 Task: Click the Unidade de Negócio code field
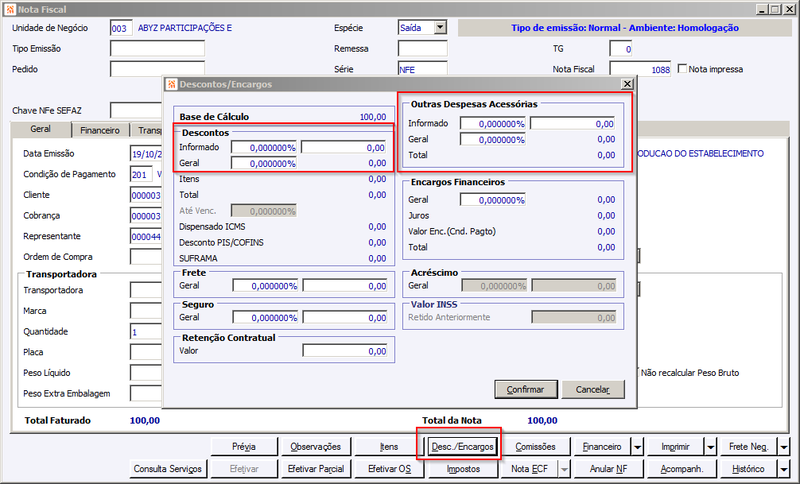121,28
